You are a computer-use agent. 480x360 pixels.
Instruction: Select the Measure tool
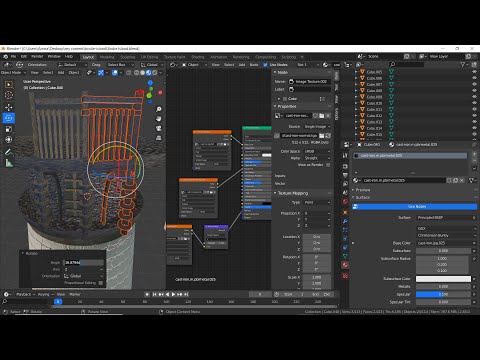pos(9,163)
